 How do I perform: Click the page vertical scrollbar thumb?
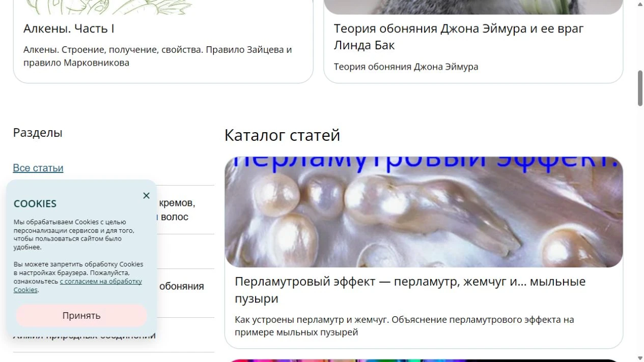coord(640,88)
